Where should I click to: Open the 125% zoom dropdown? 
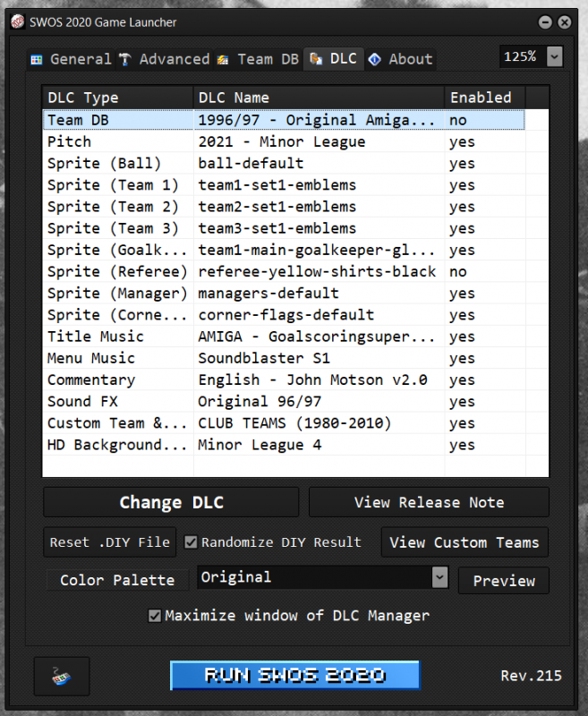(x=554, y=56)
